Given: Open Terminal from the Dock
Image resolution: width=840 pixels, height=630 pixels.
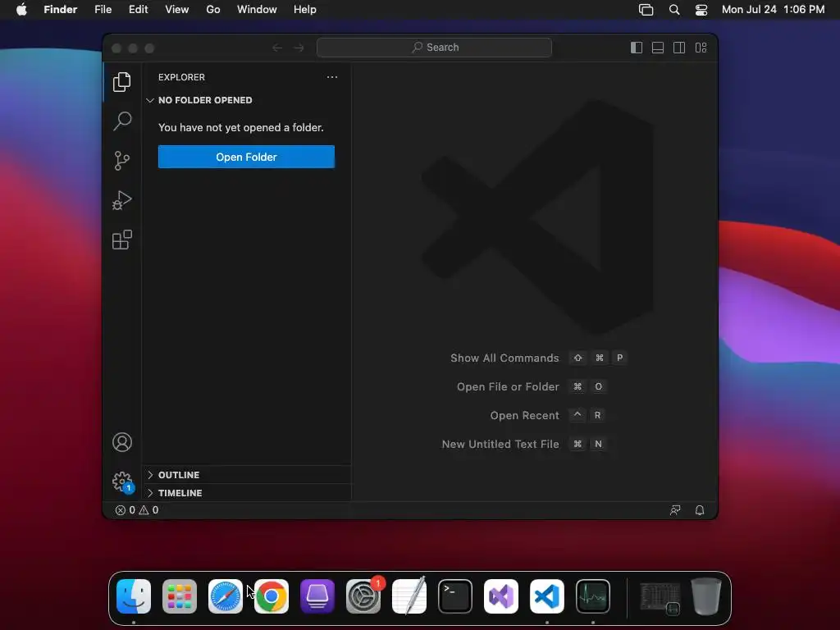Looking at the screenshot, I should (455, 596).
